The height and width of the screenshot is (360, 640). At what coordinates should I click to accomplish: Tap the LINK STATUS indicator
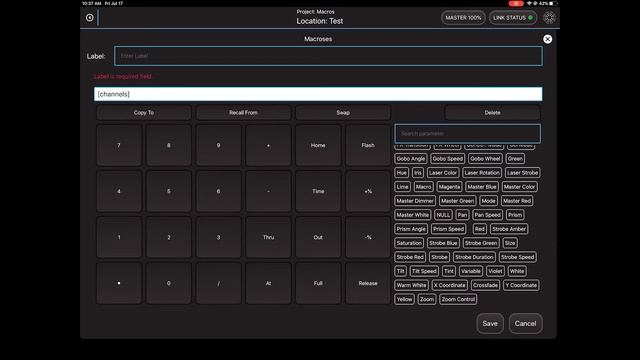click(x=513, y=18)
